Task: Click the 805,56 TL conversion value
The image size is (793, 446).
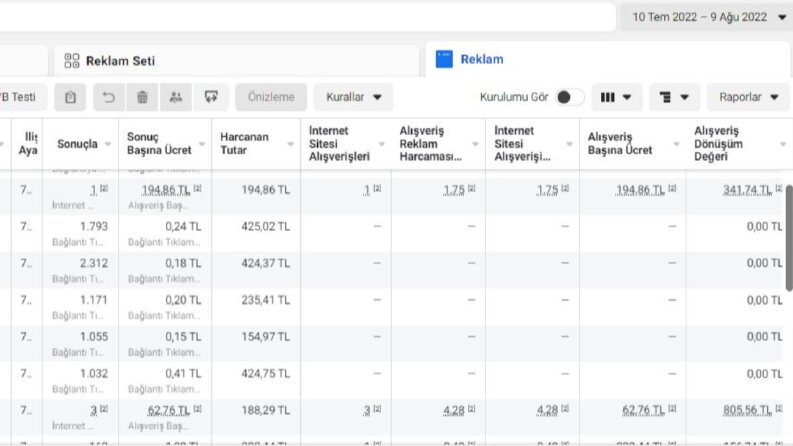Action: 747,410
